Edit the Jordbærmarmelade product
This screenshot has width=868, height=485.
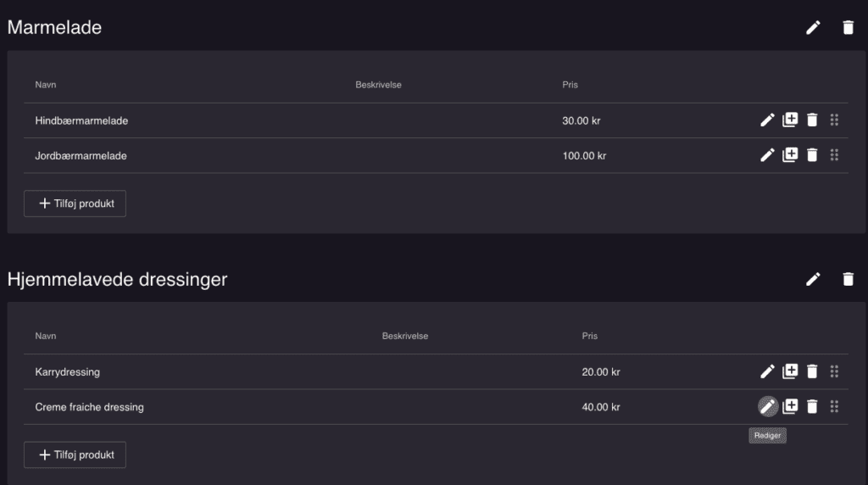point(767,155)
